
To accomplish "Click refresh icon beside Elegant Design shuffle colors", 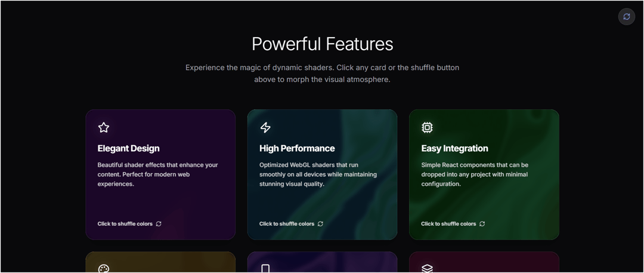I will pos(159,223).
